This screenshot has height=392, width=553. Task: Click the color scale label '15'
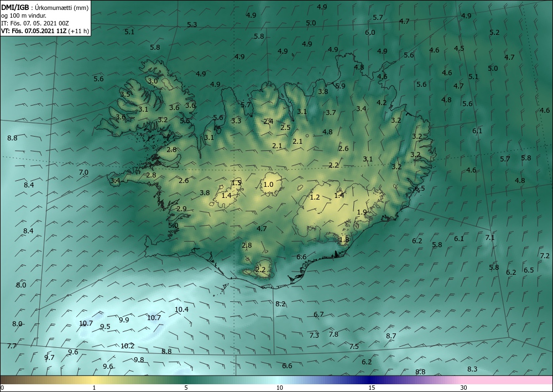click(372, 388)
